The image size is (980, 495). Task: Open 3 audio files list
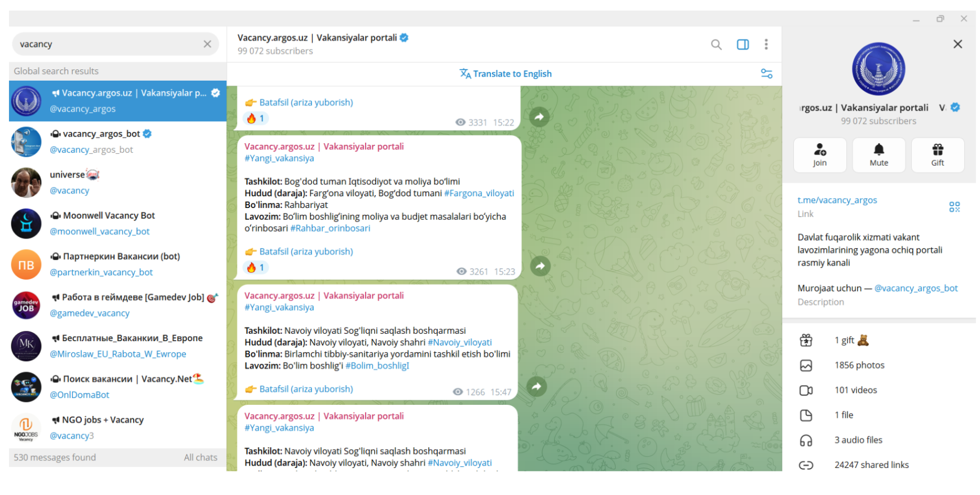click(879, 440)
